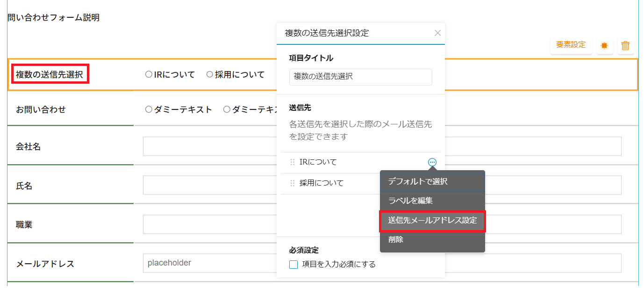The width and height of the screenshot is (644, 288).
Task: Choose デフォルトで選択 in the context menu
Action: [x=418, y=181]
